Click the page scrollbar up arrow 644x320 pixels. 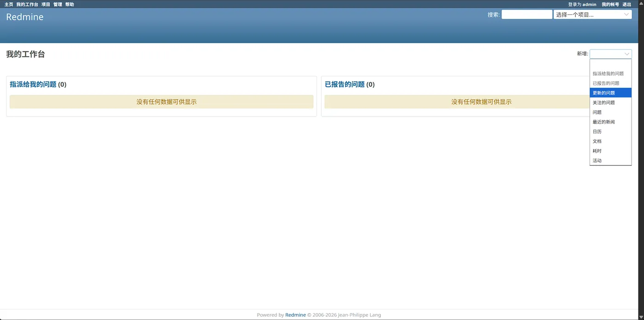click(641, 2)
